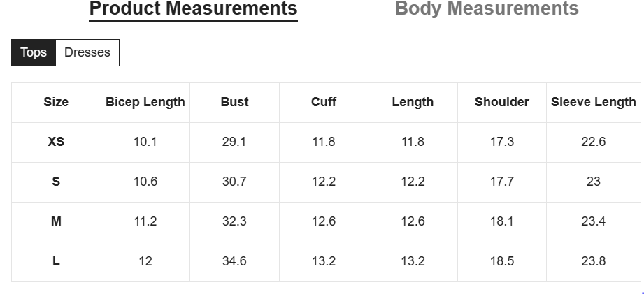644x294 pixels.
Task: Click the L bust value 34.6
Action: 234,261
